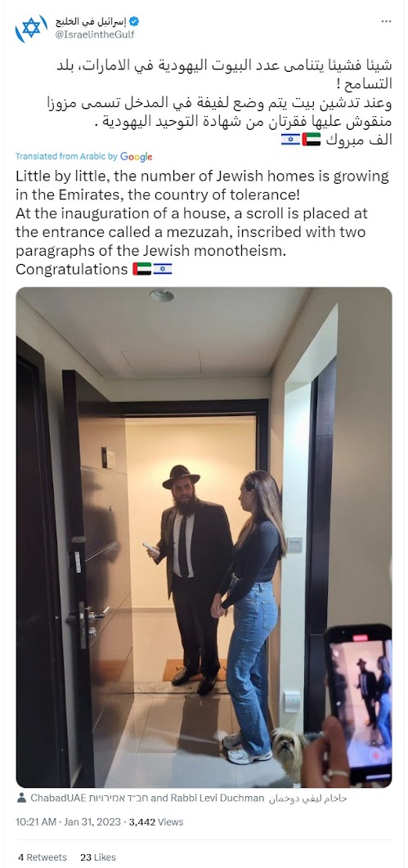Open the Arabic account display name

click(95, 22)
